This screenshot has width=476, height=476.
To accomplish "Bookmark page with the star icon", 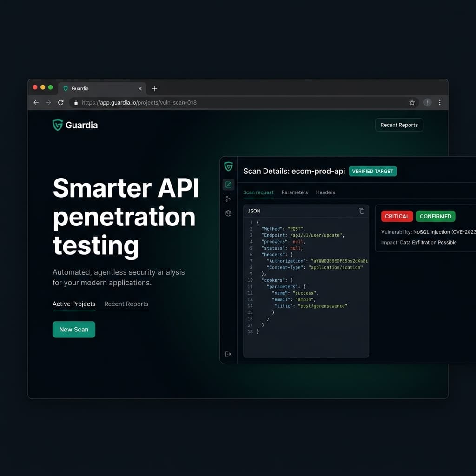I will pos(412,103).
